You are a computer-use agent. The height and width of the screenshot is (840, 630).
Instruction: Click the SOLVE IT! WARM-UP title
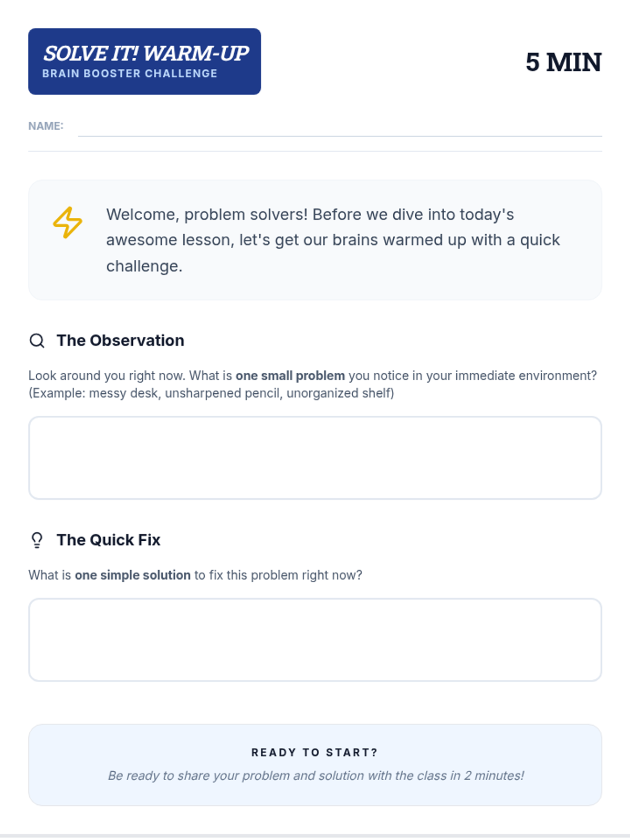tap(146, 54)
